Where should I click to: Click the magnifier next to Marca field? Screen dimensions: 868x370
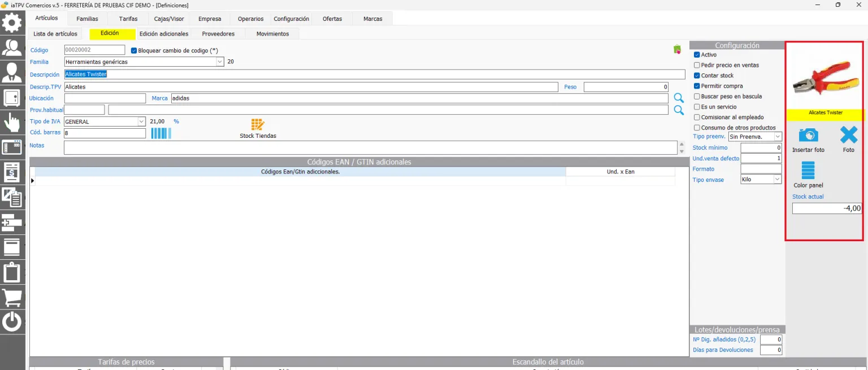(679, 98)
